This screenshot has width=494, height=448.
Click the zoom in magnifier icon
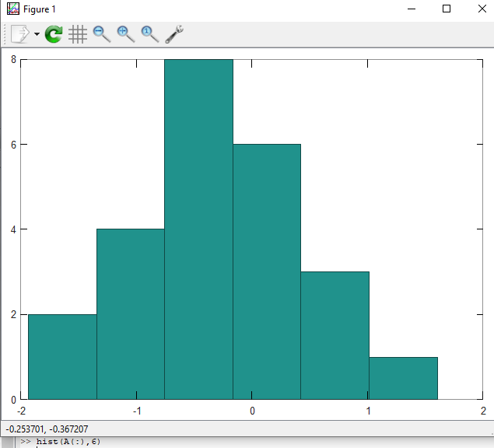point(125,33)
